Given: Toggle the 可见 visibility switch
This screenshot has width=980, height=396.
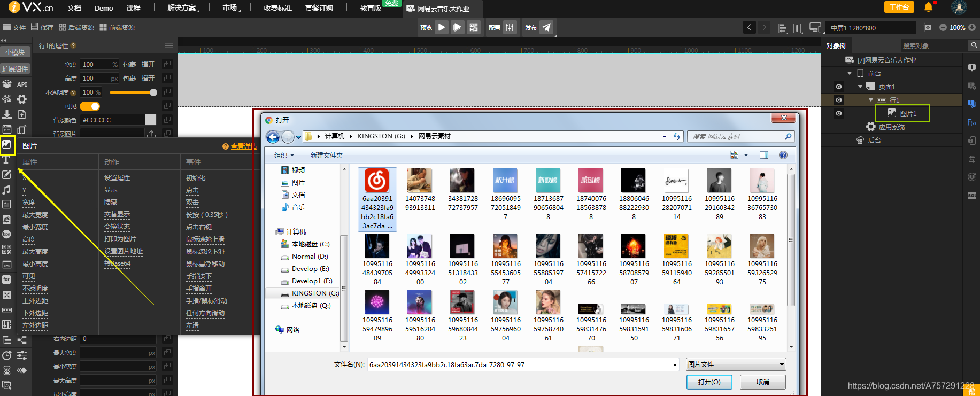Looking at the screenshot, I should pyautogui.click(x=90, y=106).
